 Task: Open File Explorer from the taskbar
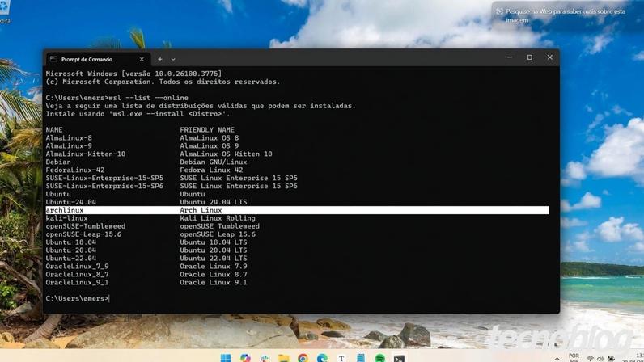(x=284, y=358)
